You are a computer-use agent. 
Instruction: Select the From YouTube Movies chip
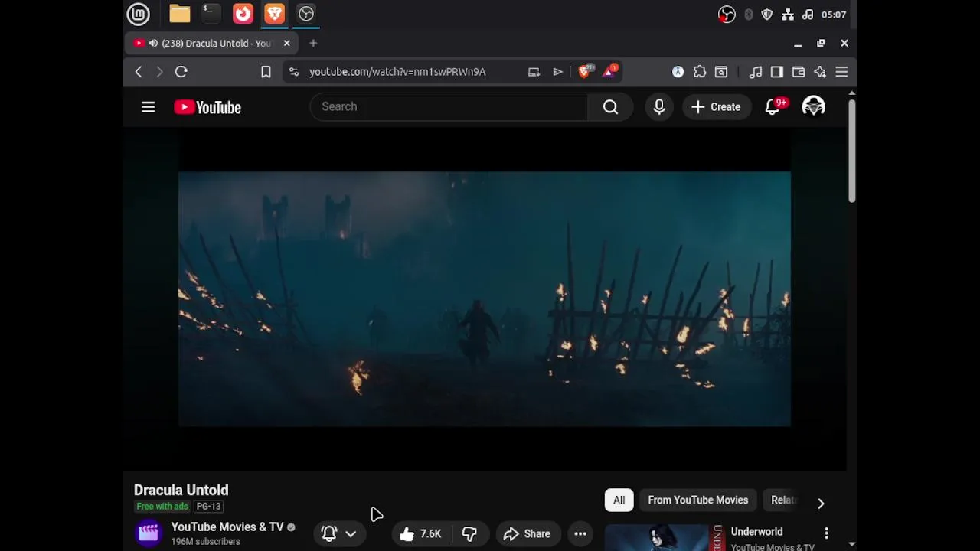698,500
